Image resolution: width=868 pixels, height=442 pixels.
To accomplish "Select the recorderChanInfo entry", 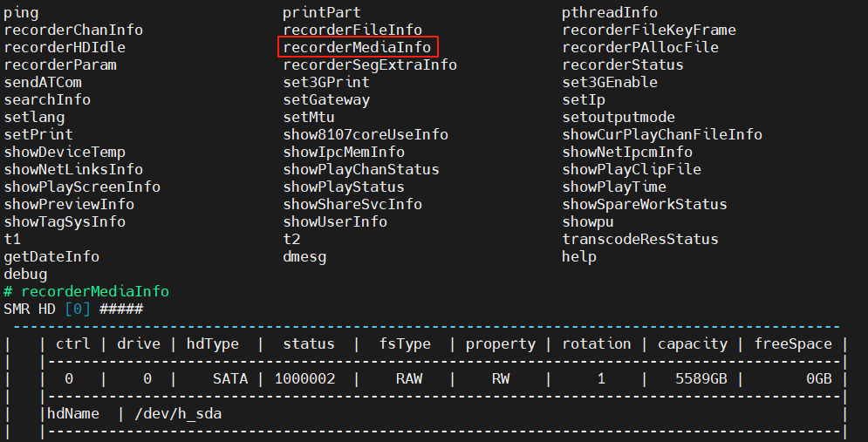I will tap(73, 30).
